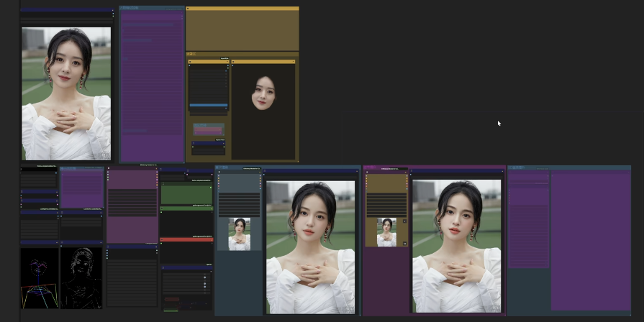
Task: Click the collapse dot on the face-mask preview node
Action: (x=233, y=62)
